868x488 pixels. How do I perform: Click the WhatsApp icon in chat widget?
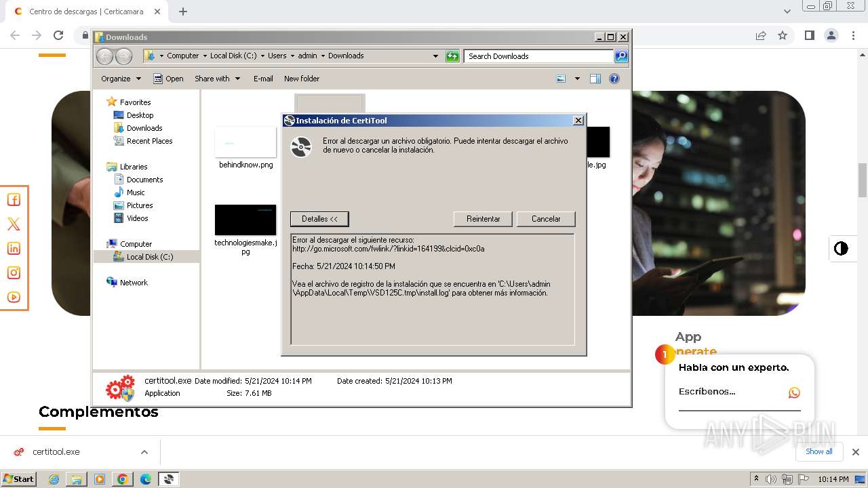click(x=794, y=392)
